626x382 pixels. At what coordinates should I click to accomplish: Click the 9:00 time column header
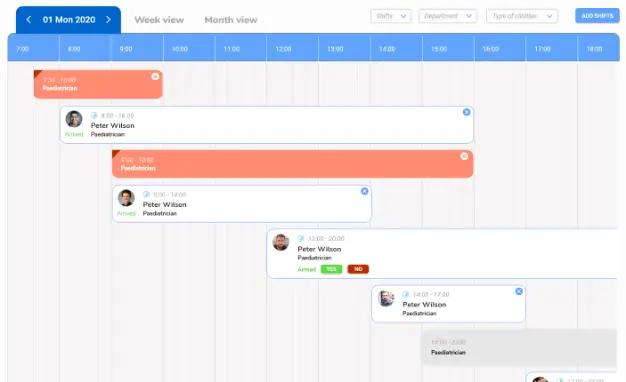coord(137,49)
